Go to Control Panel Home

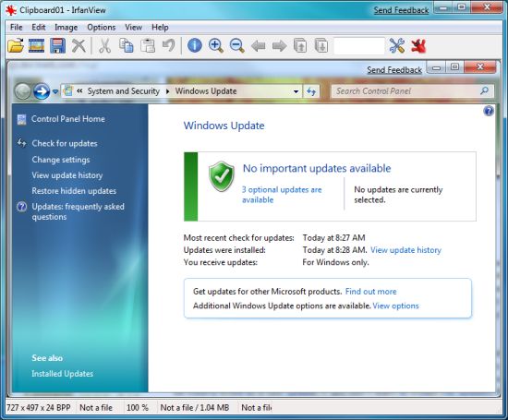pyautogui.click(x=68, y=119)
